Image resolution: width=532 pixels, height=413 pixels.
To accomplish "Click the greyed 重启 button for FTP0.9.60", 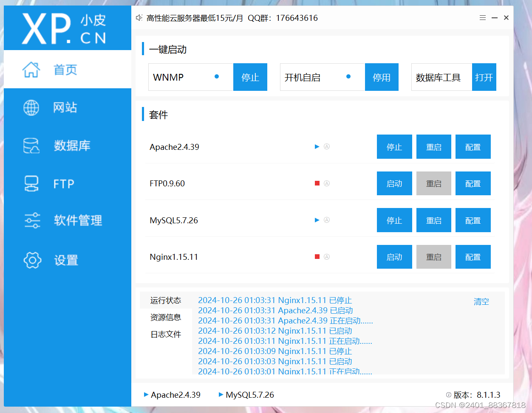I will pyautogui.click(x=434, y=183).
